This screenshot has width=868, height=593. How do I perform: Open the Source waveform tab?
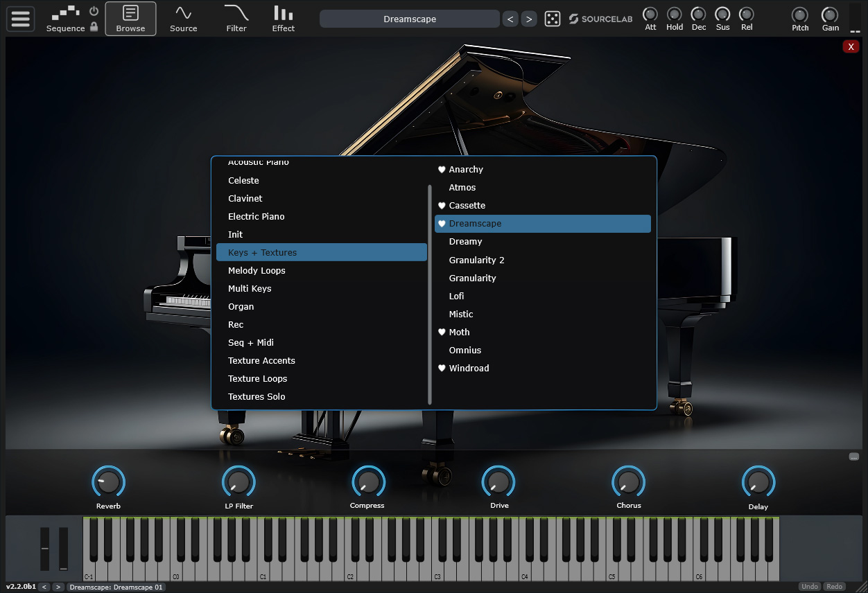pos(183,19)
